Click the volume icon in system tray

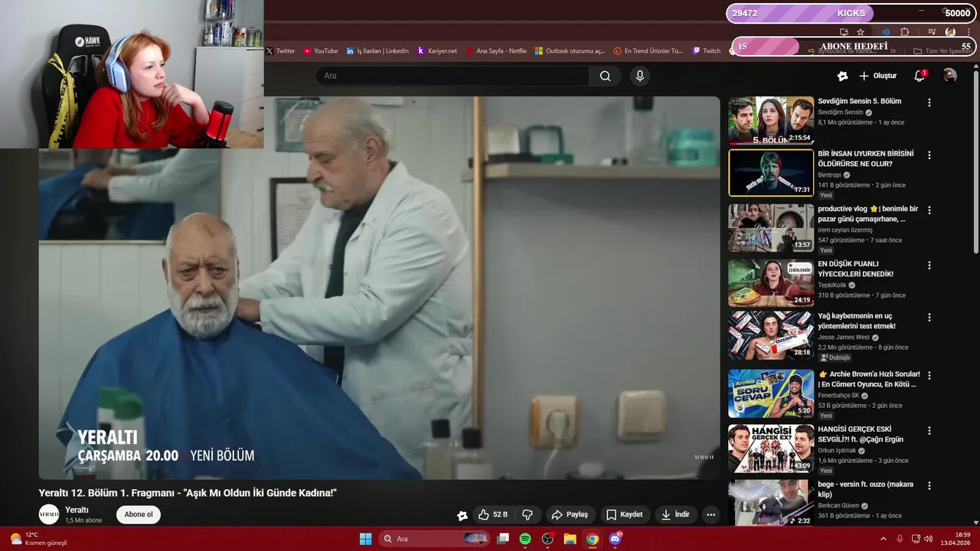tap(928, 539)
